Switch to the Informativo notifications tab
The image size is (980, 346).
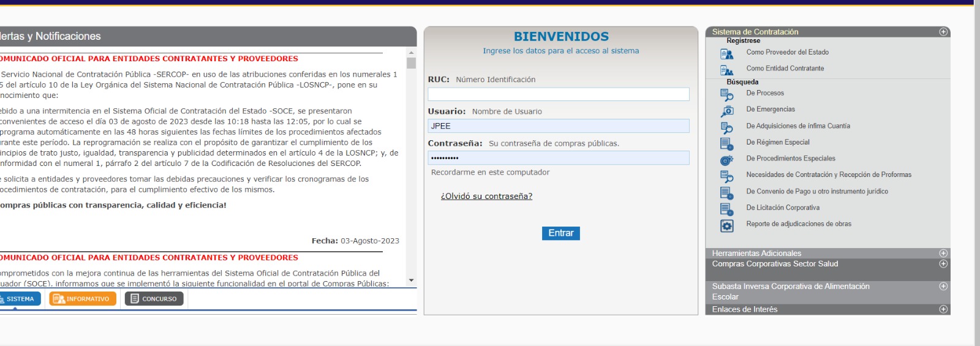click(83, 299)
